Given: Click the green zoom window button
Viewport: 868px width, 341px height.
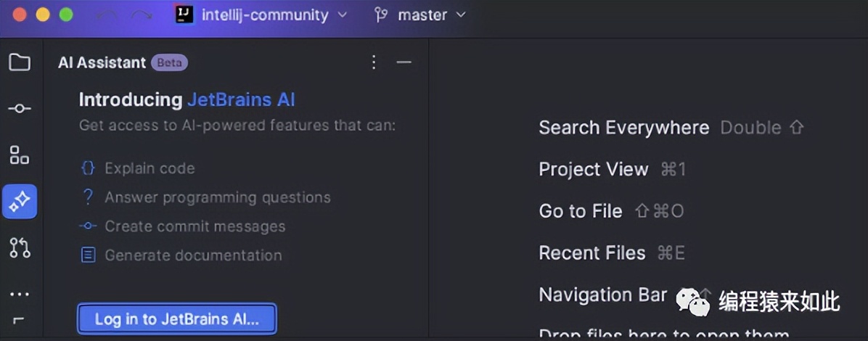Looking at the screenshot, I should (66, 15).
